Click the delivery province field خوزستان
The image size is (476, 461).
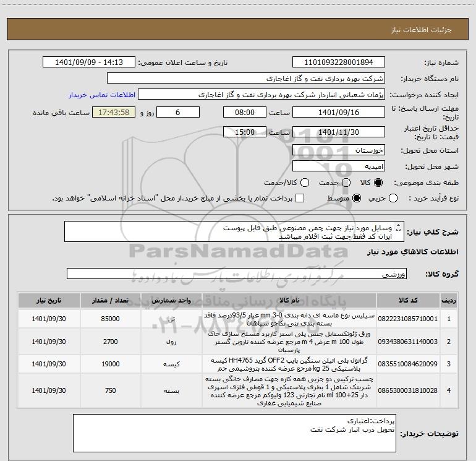click(x=339, y=150)
